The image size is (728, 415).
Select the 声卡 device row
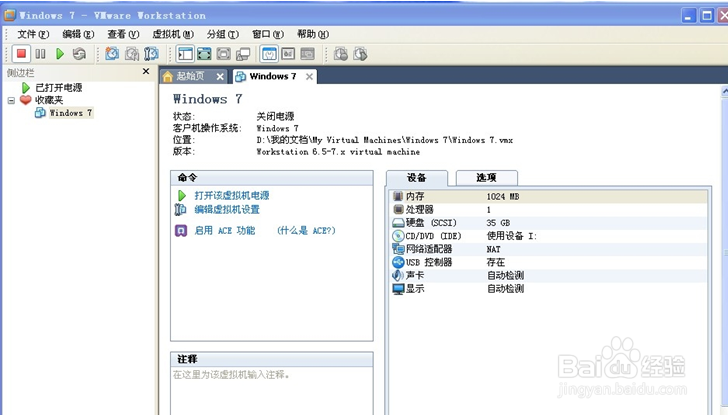tap(548, 275)
